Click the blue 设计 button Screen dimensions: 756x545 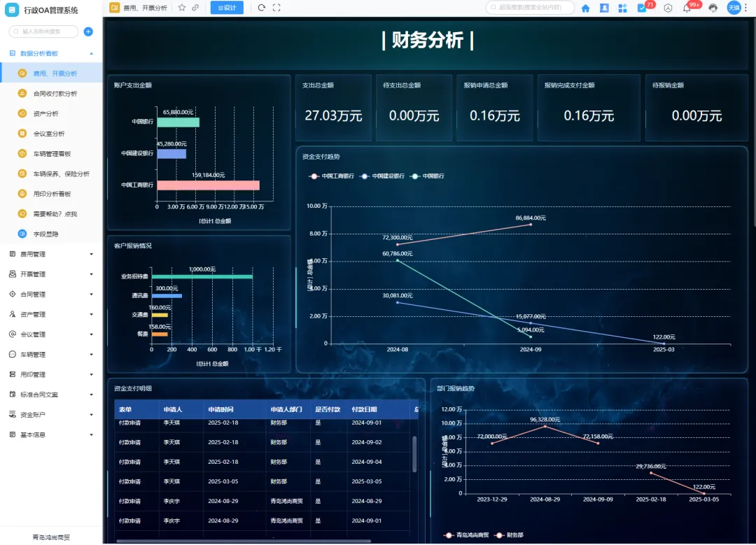point(227,8)
